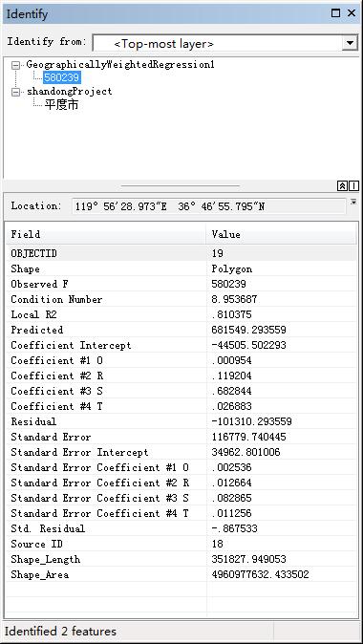Click the Shape_Length field name

tap(46, 559)
